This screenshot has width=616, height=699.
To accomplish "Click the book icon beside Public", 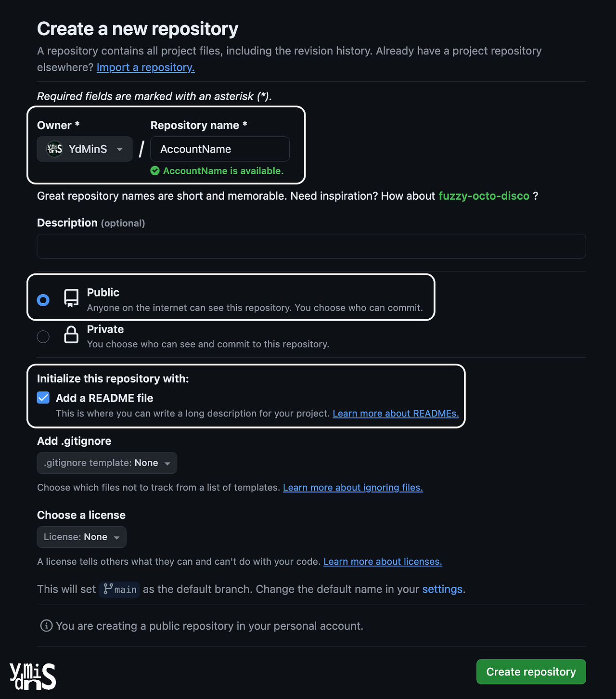I will click(x=71, y=298).
